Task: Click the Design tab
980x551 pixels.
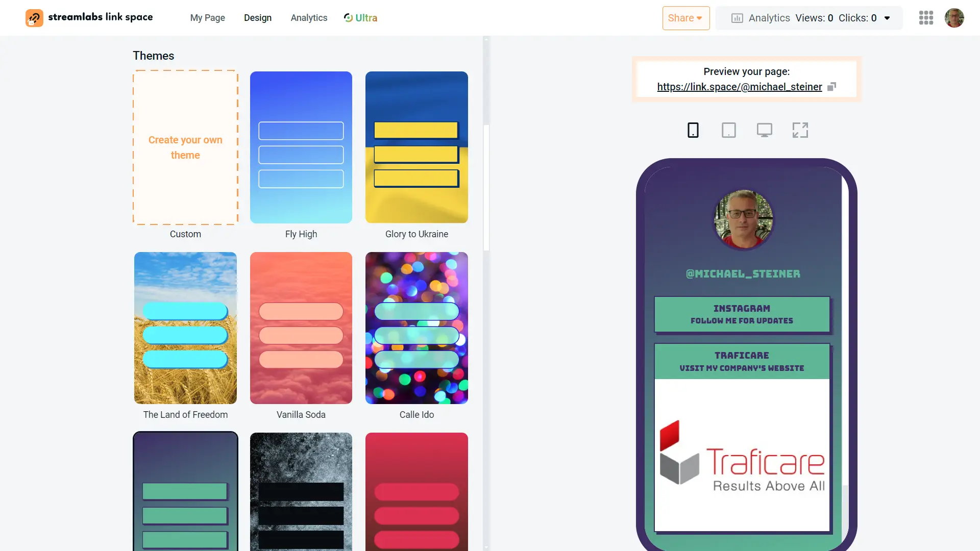Action: coord(257,18)
